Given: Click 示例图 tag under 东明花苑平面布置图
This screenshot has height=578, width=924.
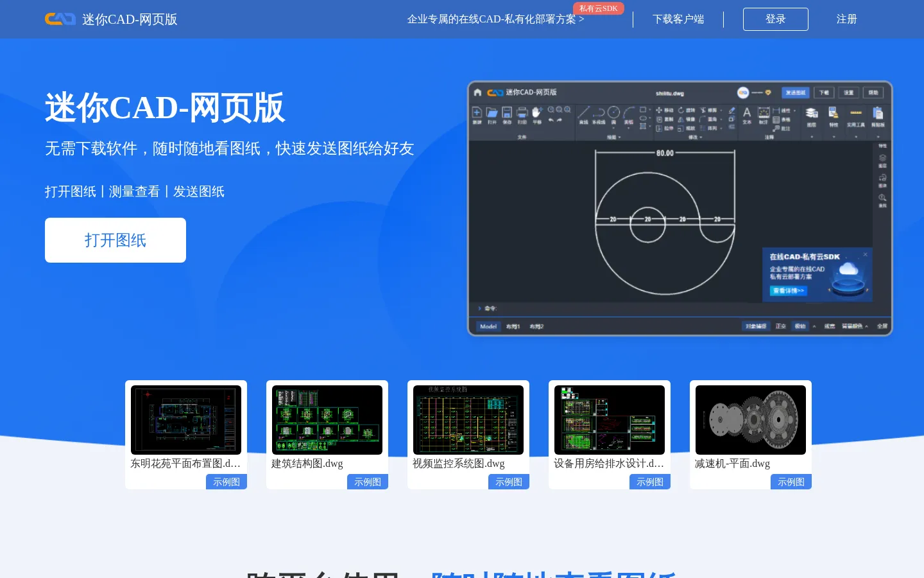Looking at the screenshot, I should point(227,482).
